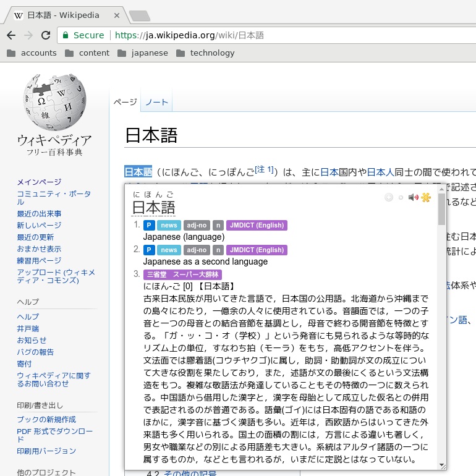The image size is (476, 476).
Task: Open the 印刷用バージョン link
Action: click(46, 451)
